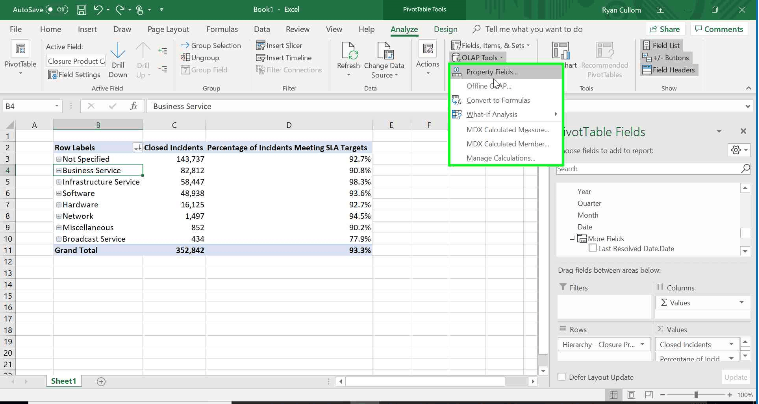Click the Insert Timeline icon
Screen dimensions: 759x404
(x=260, y=58)
